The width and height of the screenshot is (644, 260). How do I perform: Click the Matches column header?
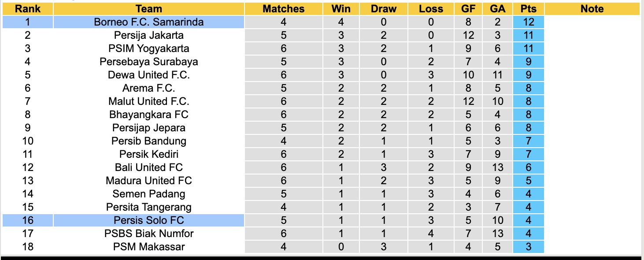(x=283, y=9)
